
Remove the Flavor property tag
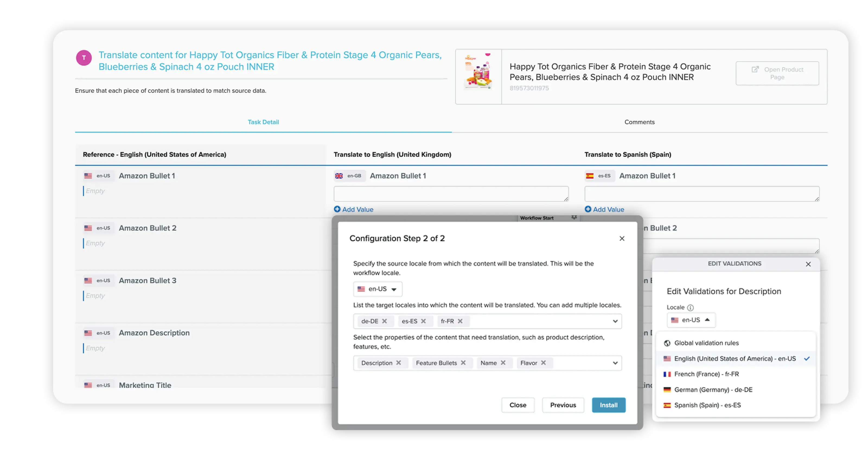point(544,363)
